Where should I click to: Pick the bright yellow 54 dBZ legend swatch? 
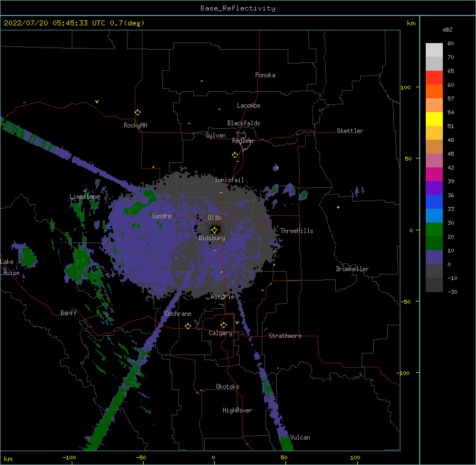tap(434, 119)
